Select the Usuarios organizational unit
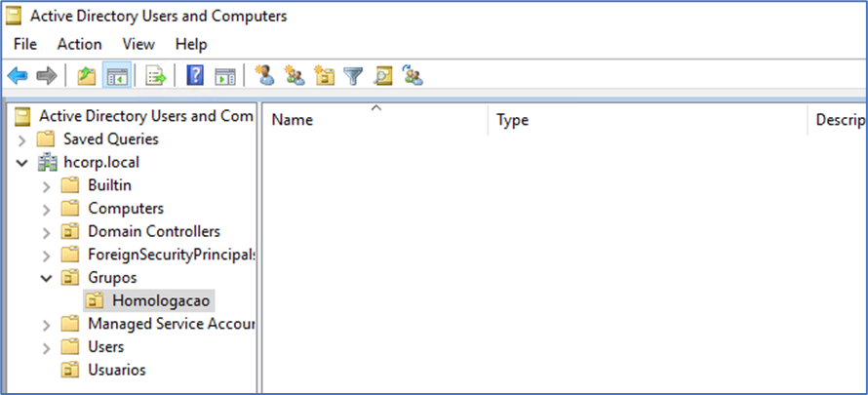The height and width of the screenshot is (395, 868). (x=116, y=370)
